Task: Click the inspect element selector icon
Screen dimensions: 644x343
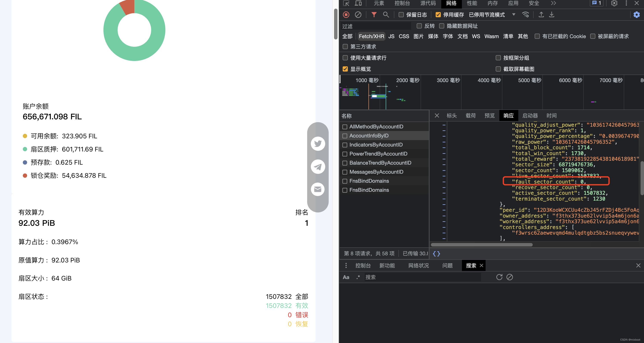Action: pos(346,3)
